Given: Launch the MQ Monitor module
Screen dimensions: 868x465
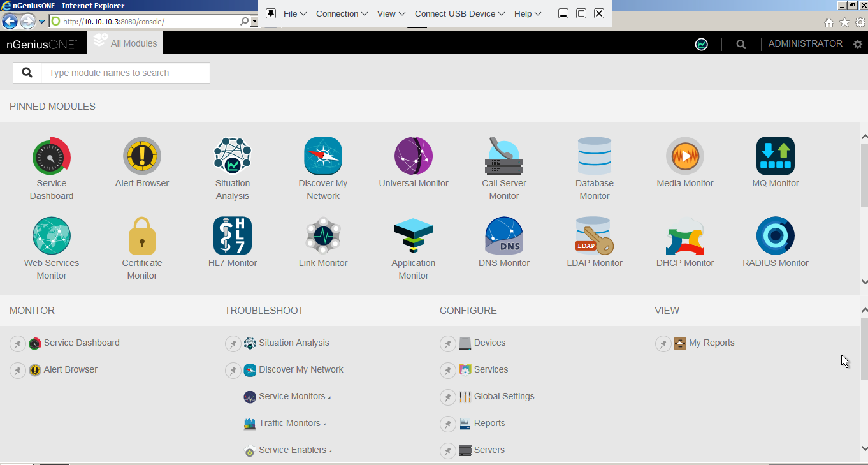Looking at the screenshot, I should [x=776, y=156].
